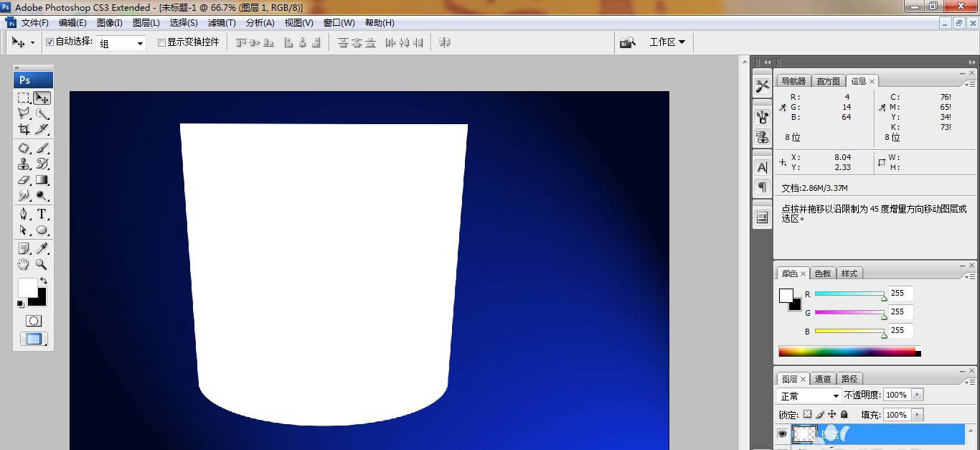
Task: Open the Go to Bridge icon
Action: [x=628, y=42]
